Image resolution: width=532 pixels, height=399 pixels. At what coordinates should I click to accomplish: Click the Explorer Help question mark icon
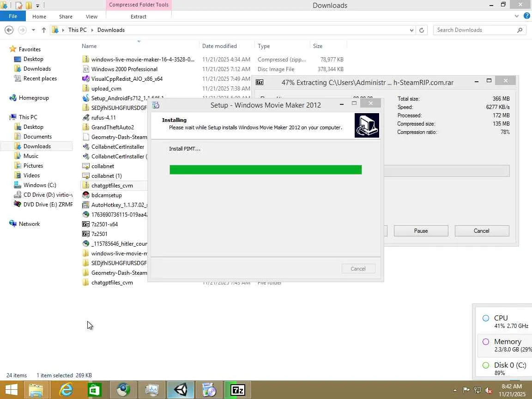527,16
